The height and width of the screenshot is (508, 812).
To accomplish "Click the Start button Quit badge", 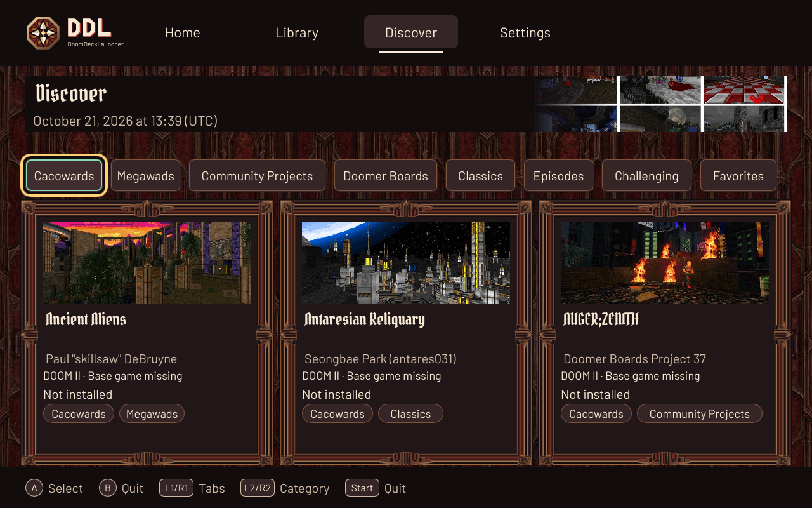I will tap(362, 488).
